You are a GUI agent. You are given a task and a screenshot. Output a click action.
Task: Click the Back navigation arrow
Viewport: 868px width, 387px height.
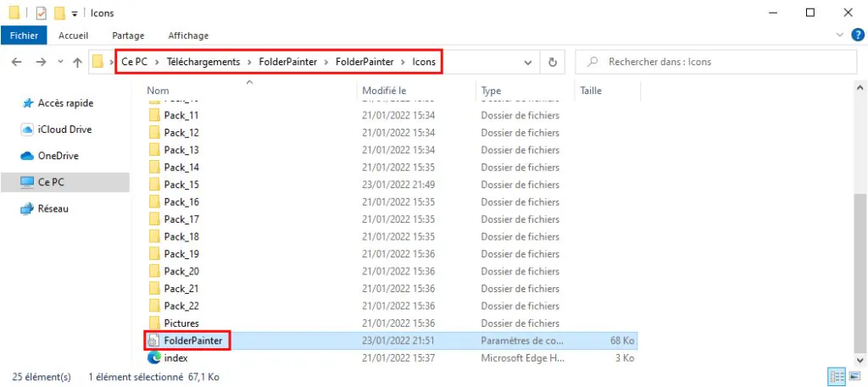point(17,62)
